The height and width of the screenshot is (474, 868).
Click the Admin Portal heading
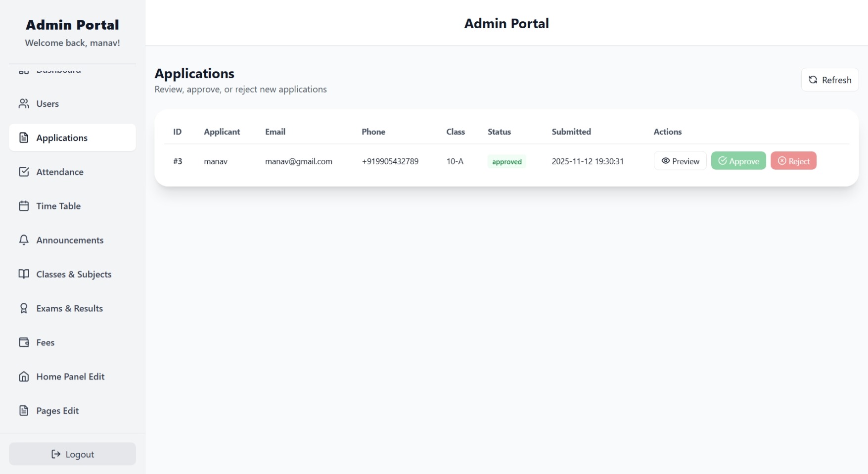[x=506, y=23]
